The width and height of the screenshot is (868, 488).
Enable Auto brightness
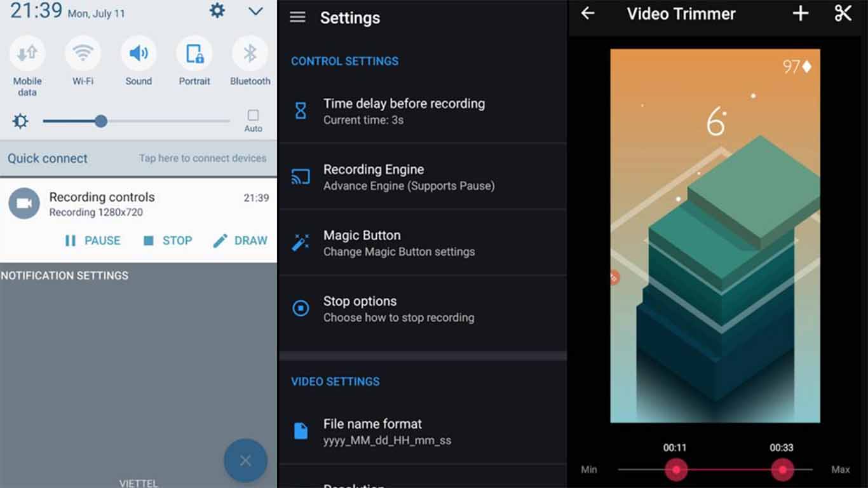click(252, 118)
